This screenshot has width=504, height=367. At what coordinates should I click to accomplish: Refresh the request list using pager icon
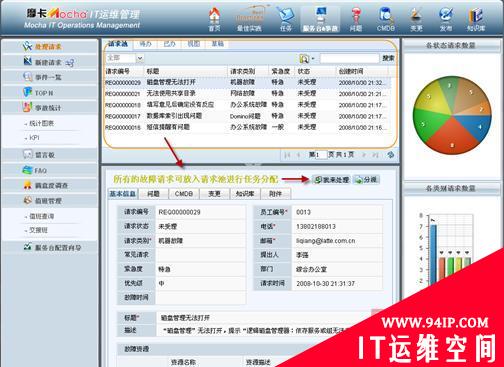(391, 155)
